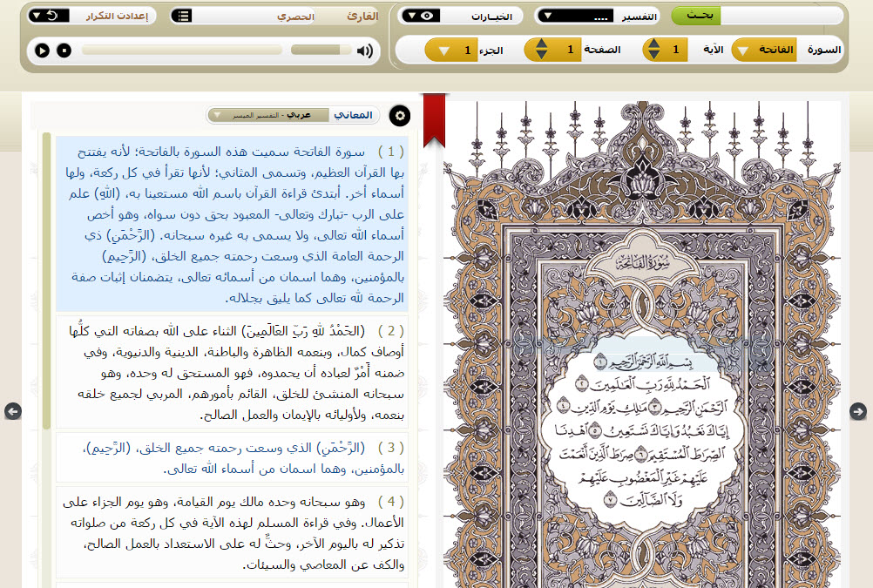Decrease the الصفحة number with down arrow

[541, 55]
